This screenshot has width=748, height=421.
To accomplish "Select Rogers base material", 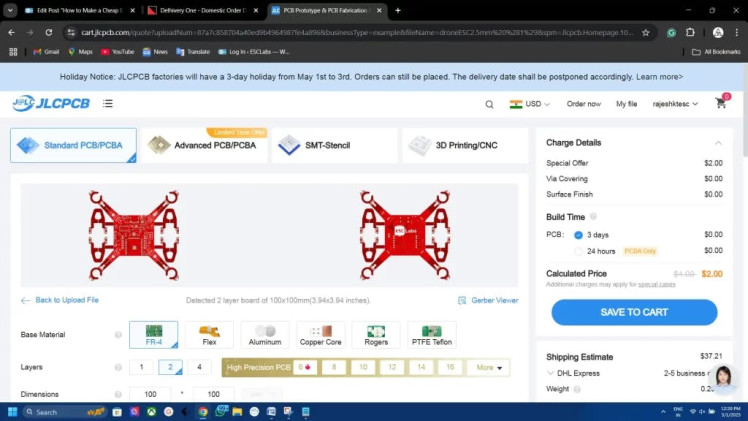I will tap(376, 335).
